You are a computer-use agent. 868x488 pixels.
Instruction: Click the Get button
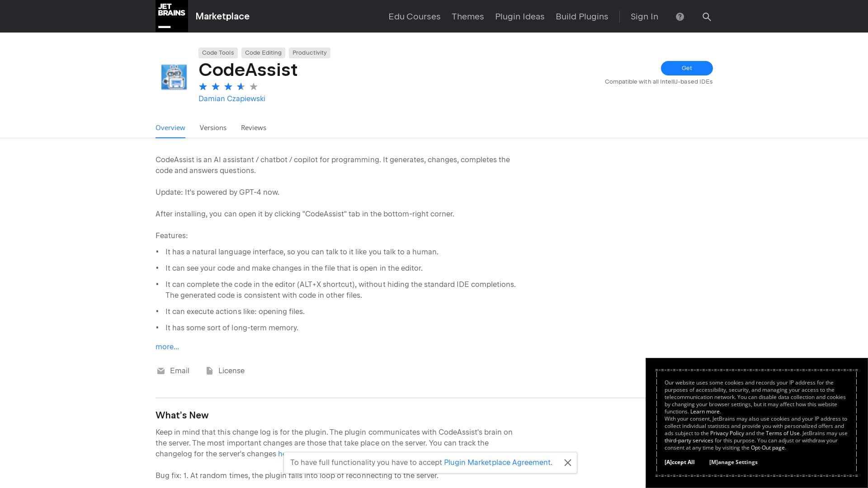(x=686, y=68)
